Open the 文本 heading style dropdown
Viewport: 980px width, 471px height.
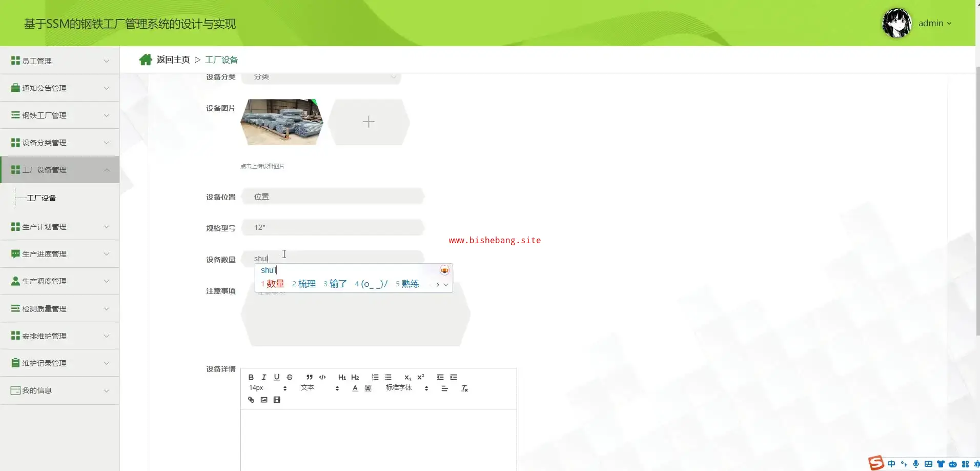pos(320,388)
